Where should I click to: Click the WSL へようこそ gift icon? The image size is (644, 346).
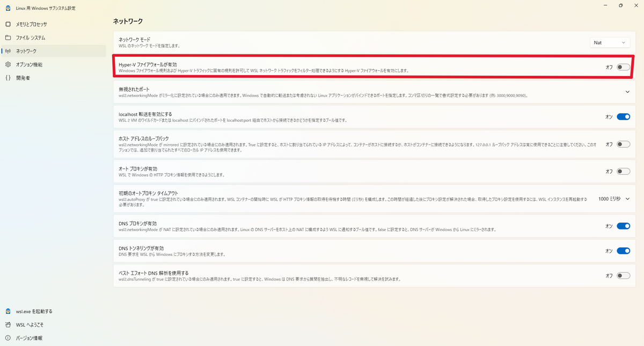(x=8, y=325)
